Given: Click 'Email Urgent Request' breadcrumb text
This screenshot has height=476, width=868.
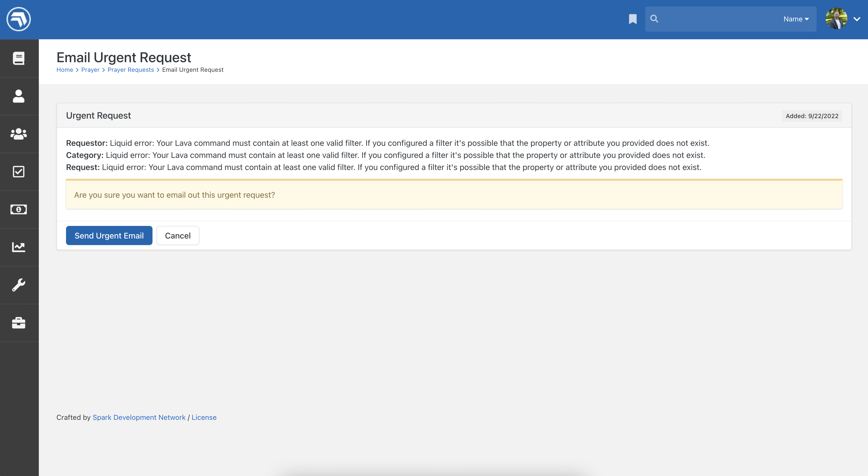Looking at the screenshot, I should click(x=193, y=70).
